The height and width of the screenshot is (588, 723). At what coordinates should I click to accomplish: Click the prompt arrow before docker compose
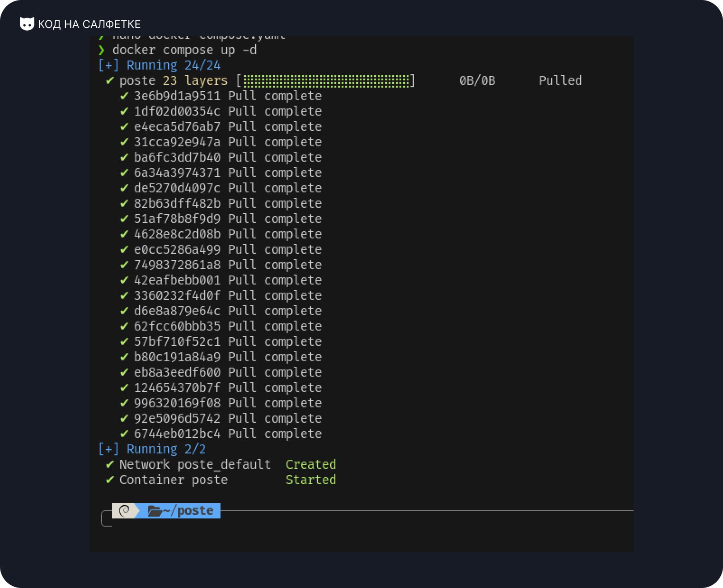tap(102, 50)
